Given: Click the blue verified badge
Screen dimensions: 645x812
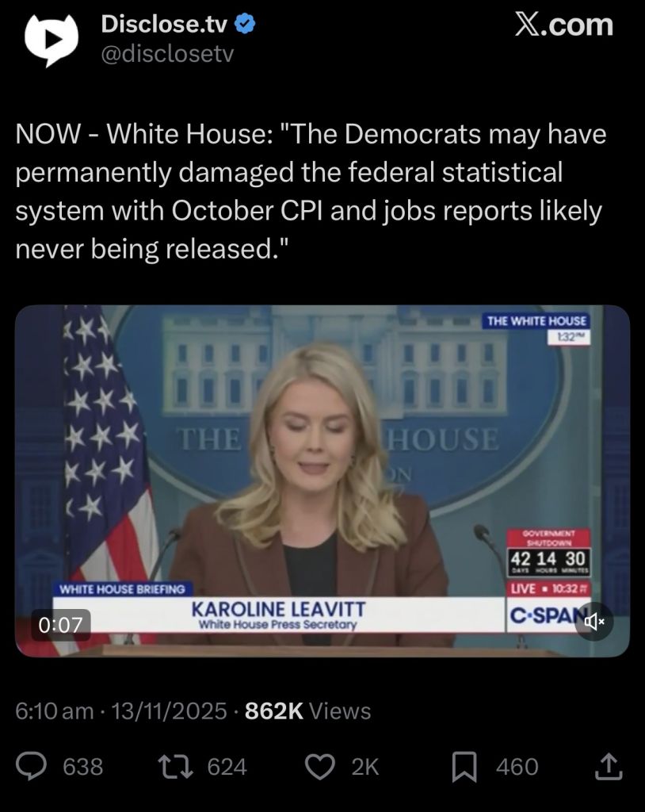Looking at the screenshot, I should point(245,25).
